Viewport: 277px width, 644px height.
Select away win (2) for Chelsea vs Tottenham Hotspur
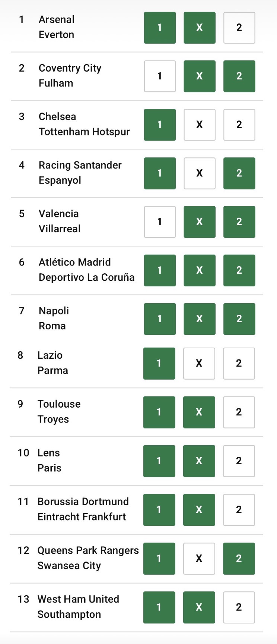[x=239, y=125]
